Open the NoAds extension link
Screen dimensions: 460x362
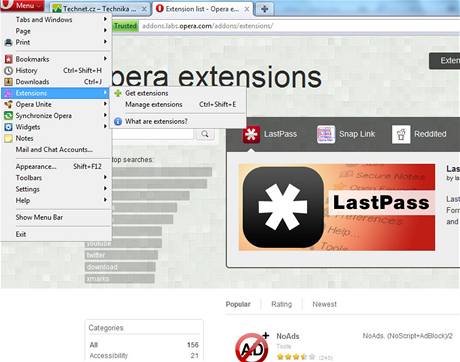[x=288, y=336]
